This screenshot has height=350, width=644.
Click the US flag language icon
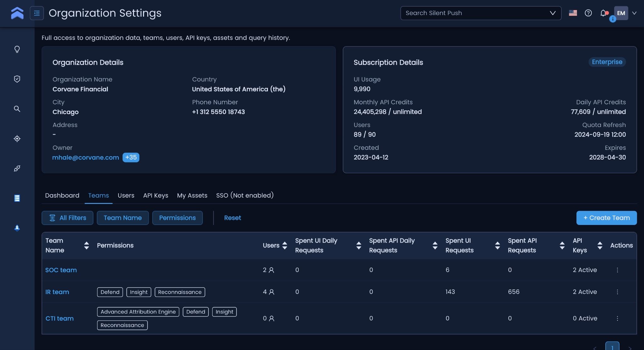pyautogui.click(x=573, y=13)
